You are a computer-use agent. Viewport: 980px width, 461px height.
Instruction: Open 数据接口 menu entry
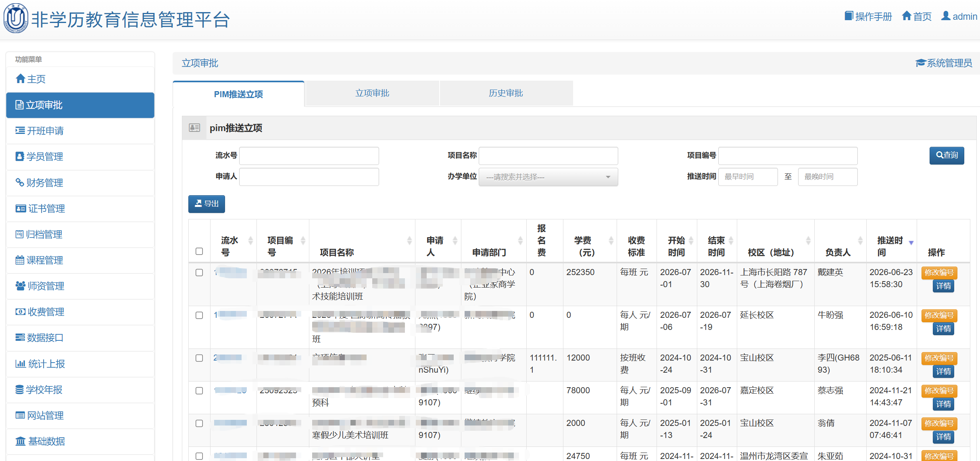coord(80,338)
